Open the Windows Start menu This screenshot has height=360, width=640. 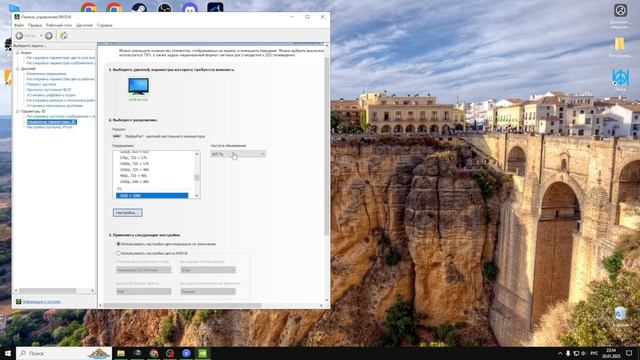point(8,353)
